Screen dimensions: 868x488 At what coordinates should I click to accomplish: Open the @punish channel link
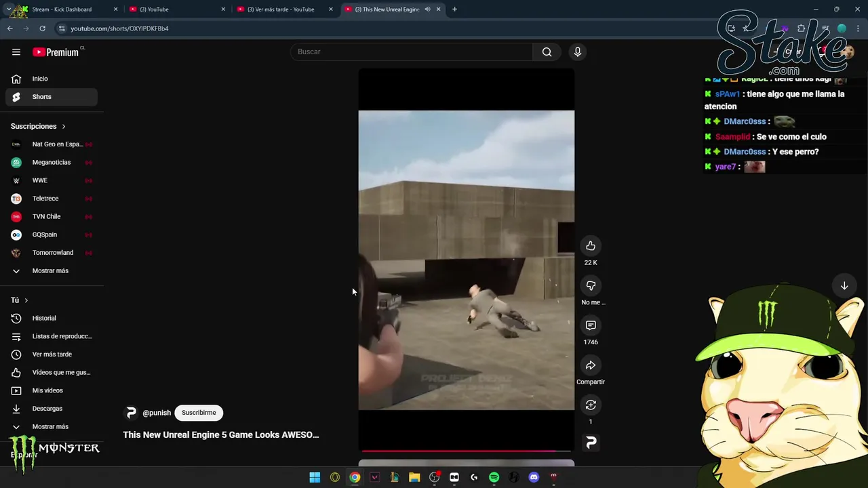coord(157,413)
